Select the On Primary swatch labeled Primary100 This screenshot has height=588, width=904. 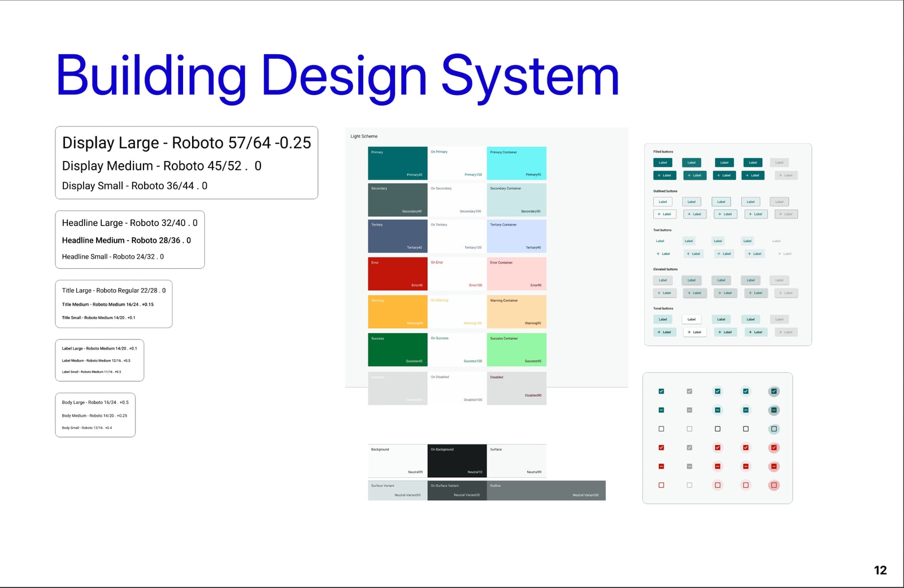click(457, 163)
